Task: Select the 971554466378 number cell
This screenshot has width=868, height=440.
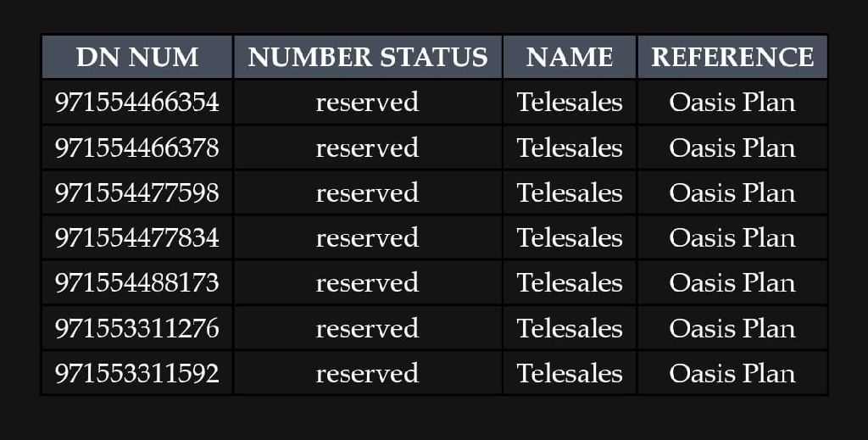Action: pyautogui.click(x=136, y=148)
